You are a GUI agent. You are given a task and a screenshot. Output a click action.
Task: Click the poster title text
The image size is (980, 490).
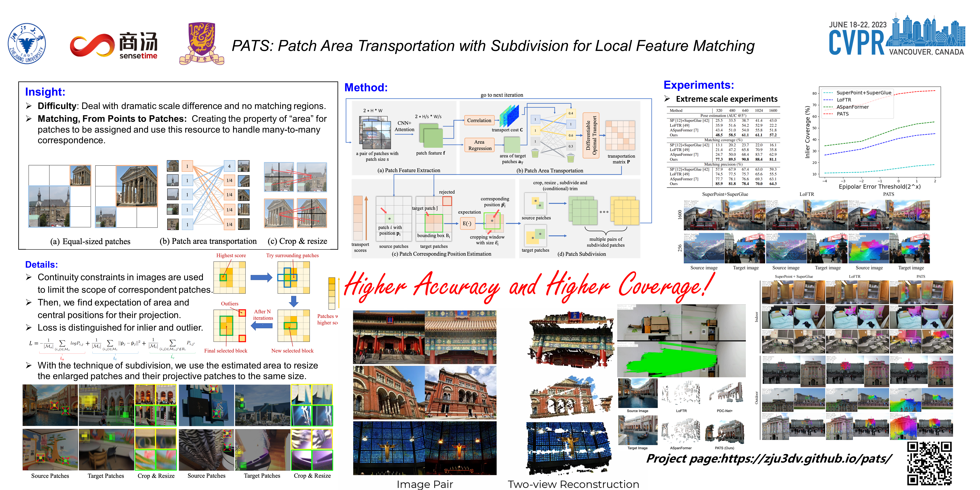pyautogui.click(x=493, y=46)
